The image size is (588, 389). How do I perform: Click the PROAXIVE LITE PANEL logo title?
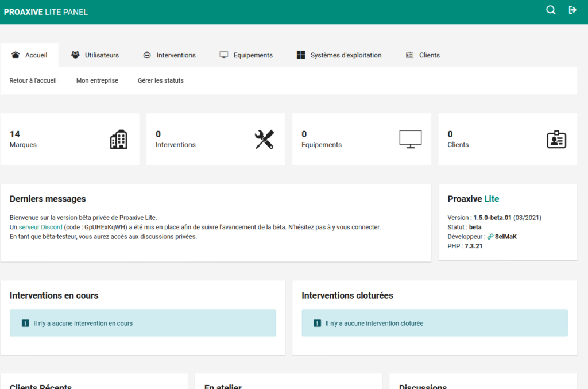46,12
